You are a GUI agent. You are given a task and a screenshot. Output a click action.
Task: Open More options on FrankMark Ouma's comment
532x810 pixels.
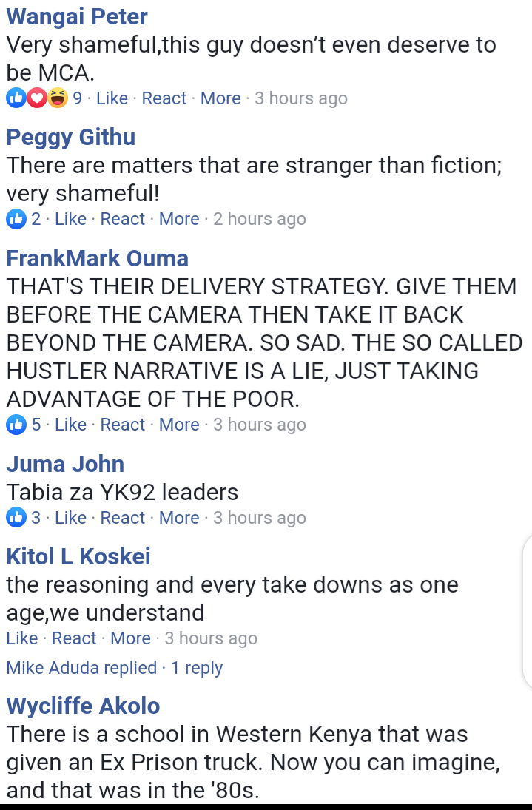coord(179,425)
